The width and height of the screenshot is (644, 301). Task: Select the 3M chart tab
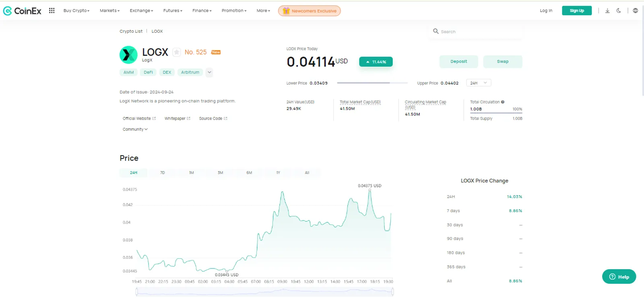(220, 173)
